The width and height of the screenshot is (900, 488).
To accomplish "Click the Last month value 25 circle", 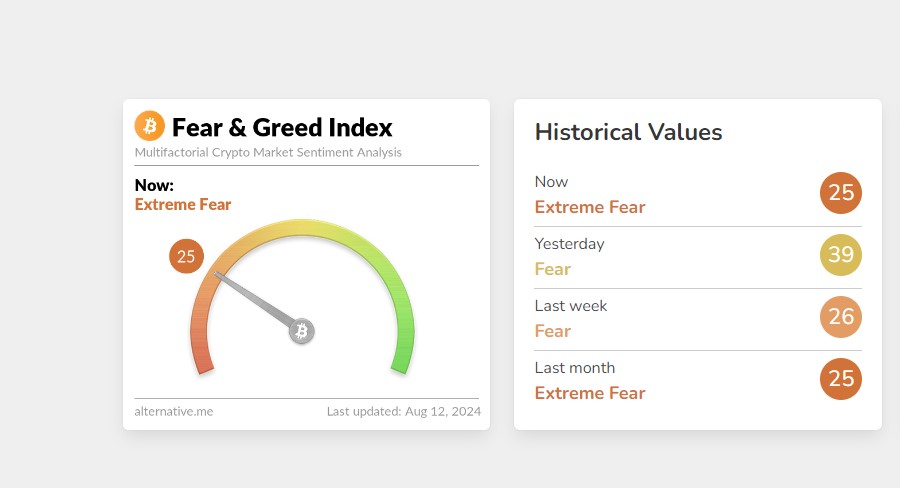I will (x=841, y=379).
